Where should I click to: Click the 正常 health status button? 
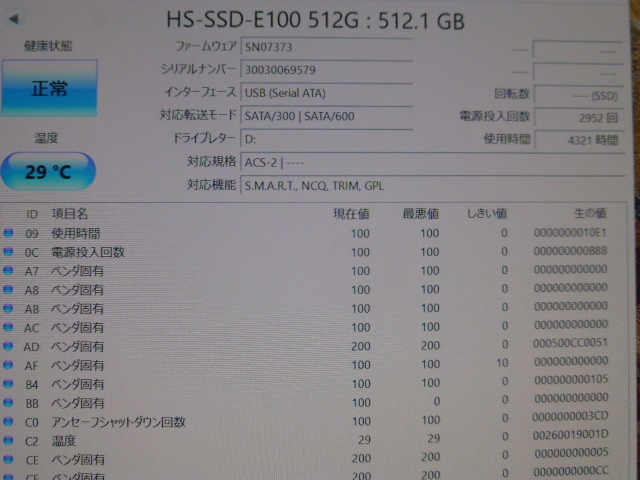49,89
